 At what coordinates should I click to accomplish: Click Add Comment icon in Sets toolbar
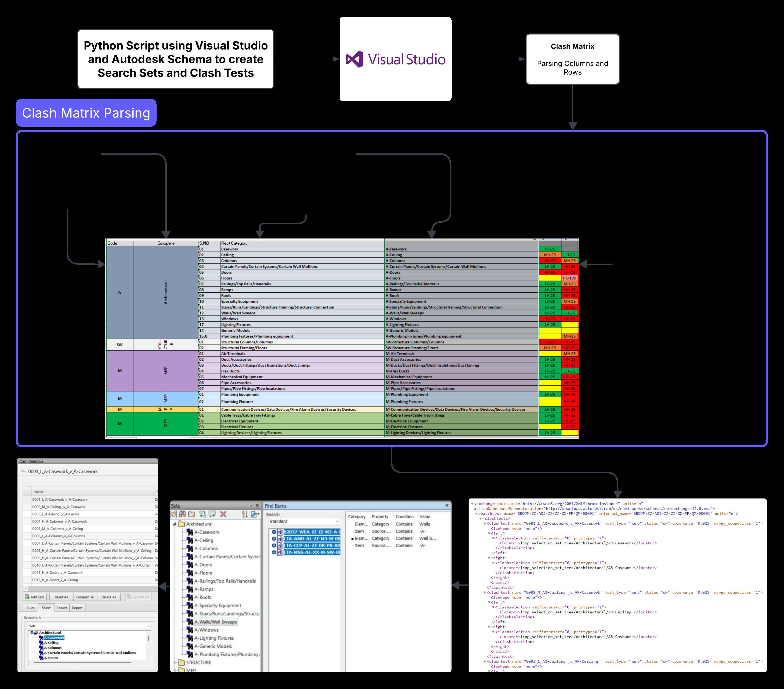(x=212, y=514)
